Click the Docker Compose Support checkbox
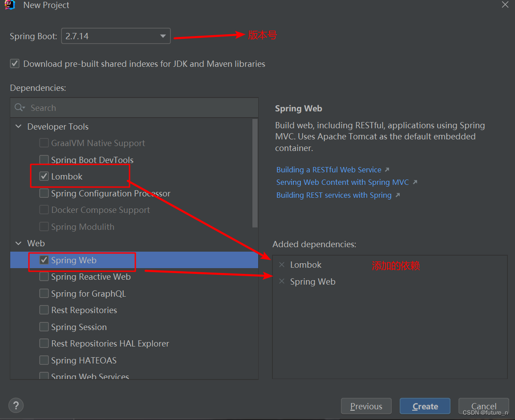 44,210
